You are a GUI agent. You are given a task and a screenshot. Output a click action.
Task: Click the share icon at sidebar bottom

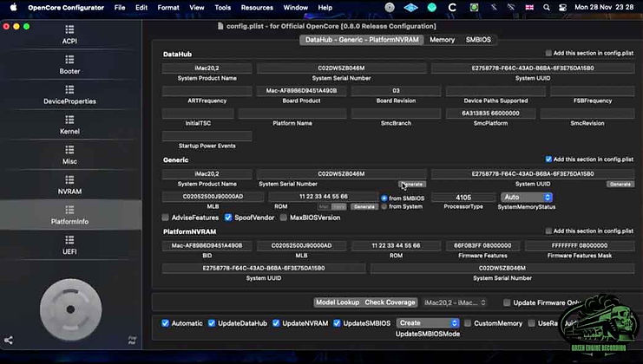coord(8,340)
